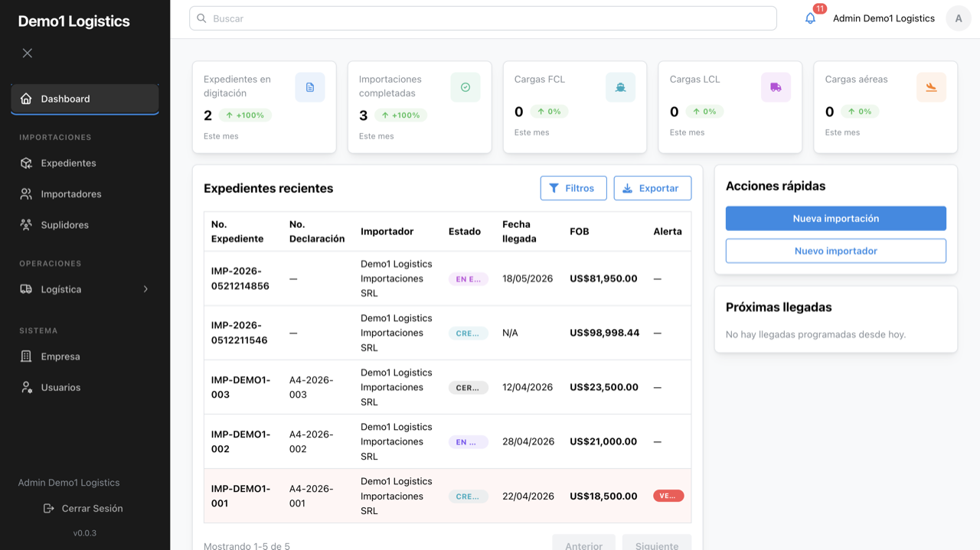Click Admin Demo1 Logistics name in header
Image resolution: width=980 pixels, height=550 pixels.
tap(884, 18)
